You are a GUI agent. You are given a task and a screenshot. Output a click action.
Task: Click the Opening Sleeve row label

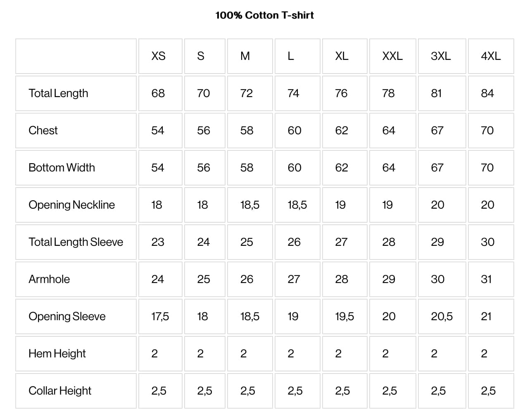click(x=67, y=316)
